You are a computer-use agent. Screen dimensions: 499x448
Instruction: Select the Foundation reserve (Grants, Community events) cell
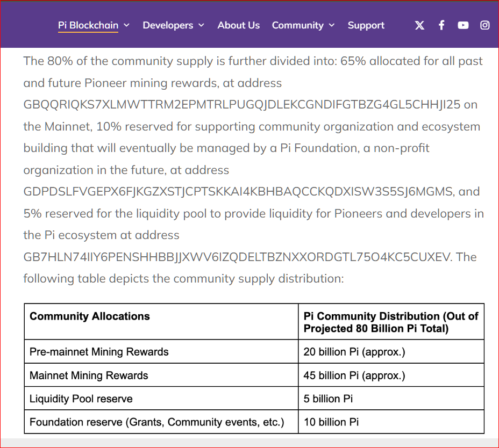click(161, 422)
